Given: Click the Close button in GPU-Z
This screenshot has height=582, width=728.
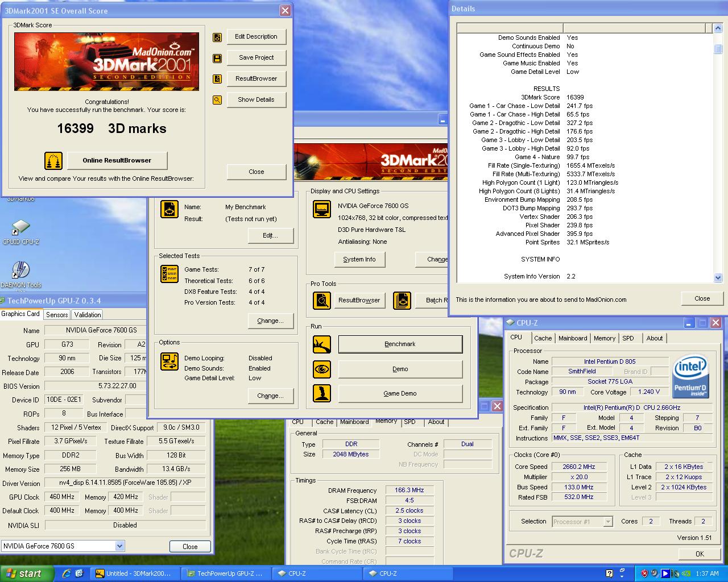Looking at the screenshot, I should click(190, 546).
